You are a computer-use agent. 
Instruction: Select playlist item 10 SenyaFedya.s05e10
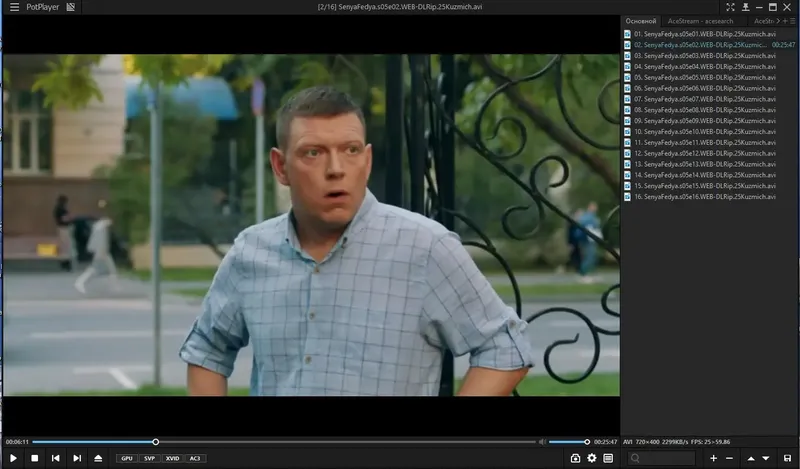(710, 132)
